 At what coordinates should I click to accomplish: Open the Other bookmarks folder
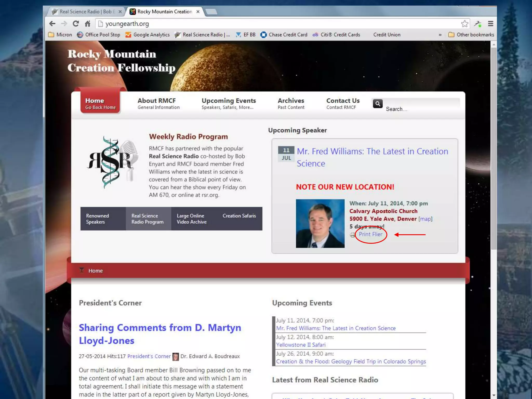click(471, 35)
